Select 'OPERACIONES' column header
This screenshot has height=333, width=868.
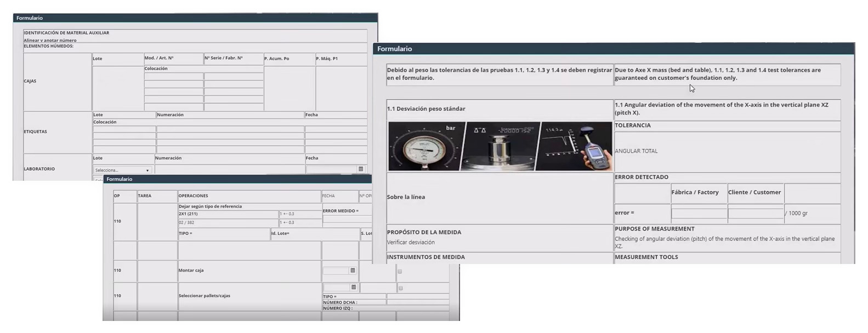194,196
